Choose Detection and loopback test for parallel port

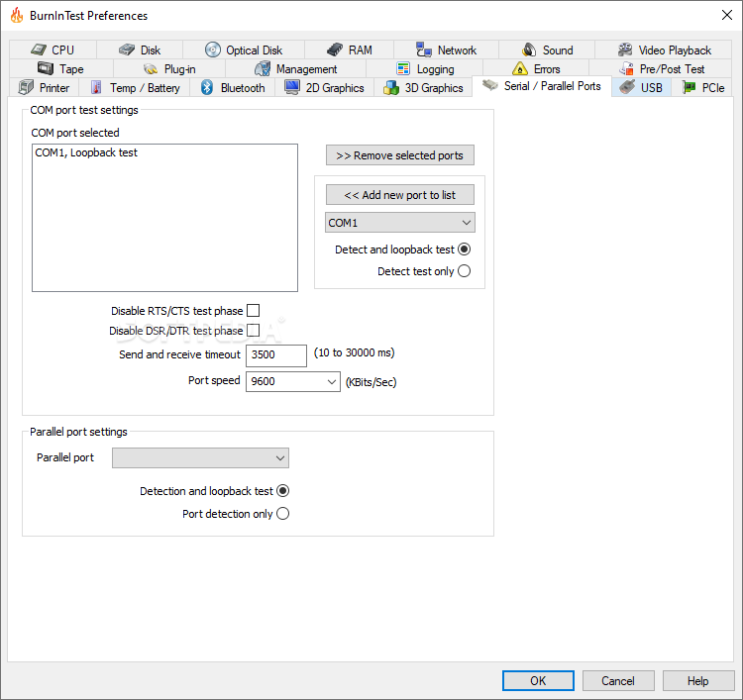click(x=283, y=491)
